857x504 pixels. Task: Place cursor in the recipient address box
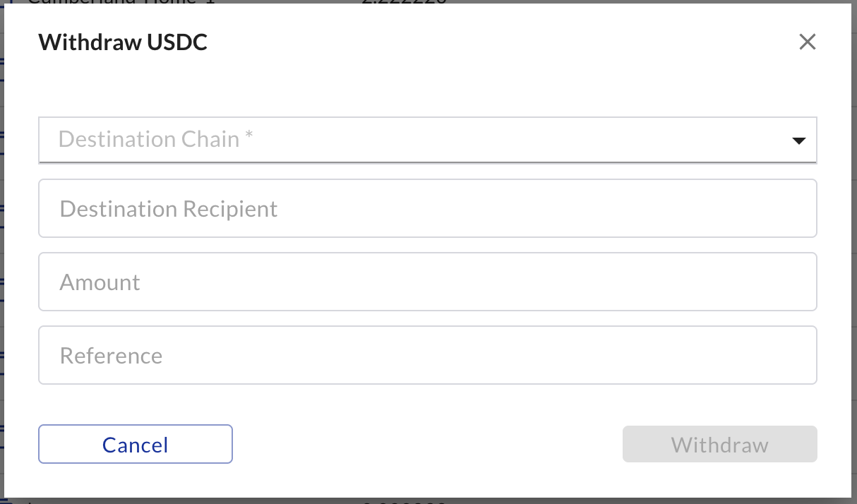point(427,208)
